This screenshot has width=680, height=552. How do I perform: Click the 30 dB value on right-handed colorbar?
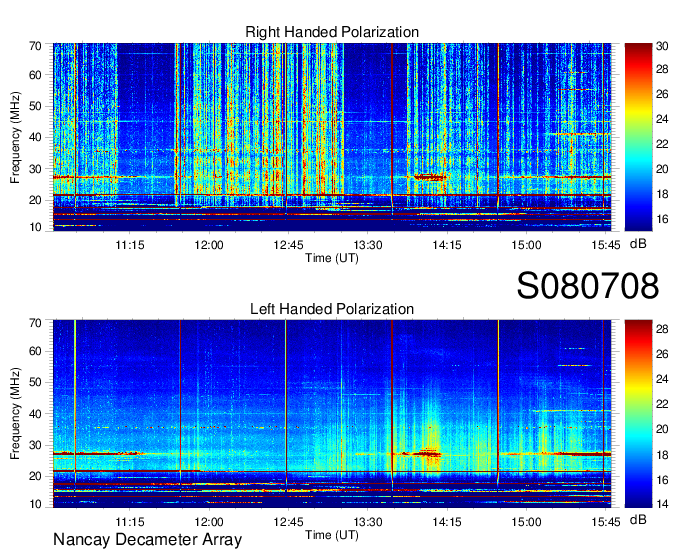tap(662, 46)
